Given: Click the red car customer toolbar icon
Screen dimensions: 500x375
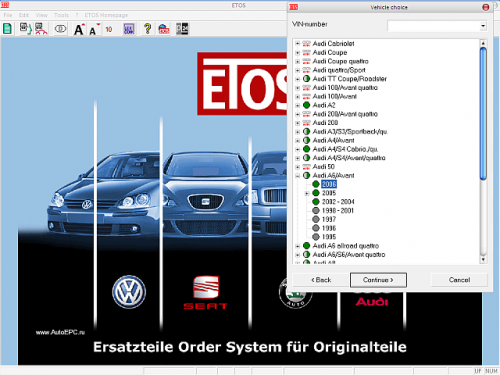Looking at the screenshot, I should [41, 29].
